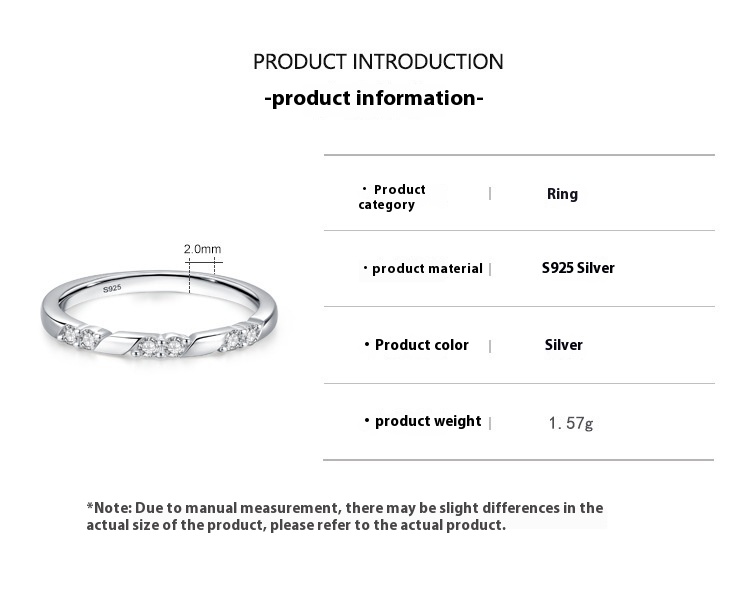
Task: Click the Silver color value
Action: click(563, 345)
